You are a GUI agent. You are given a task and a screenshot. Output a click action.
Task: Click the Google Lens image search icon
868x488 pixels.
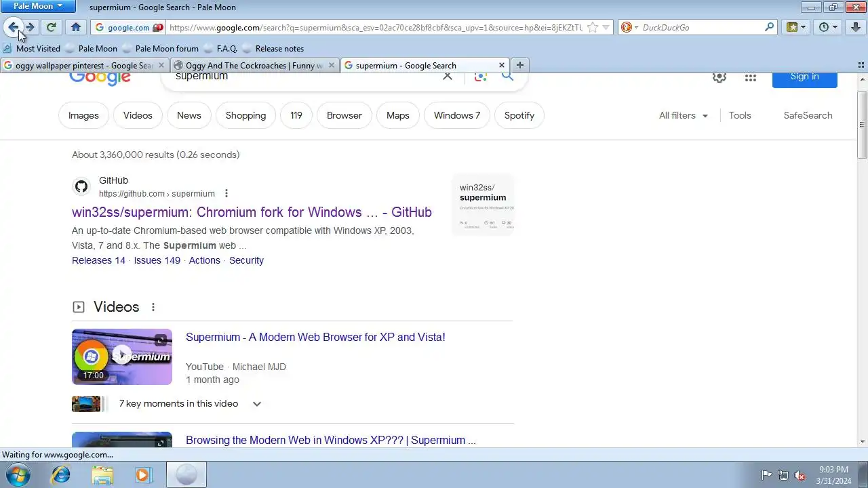pos(481,77)
